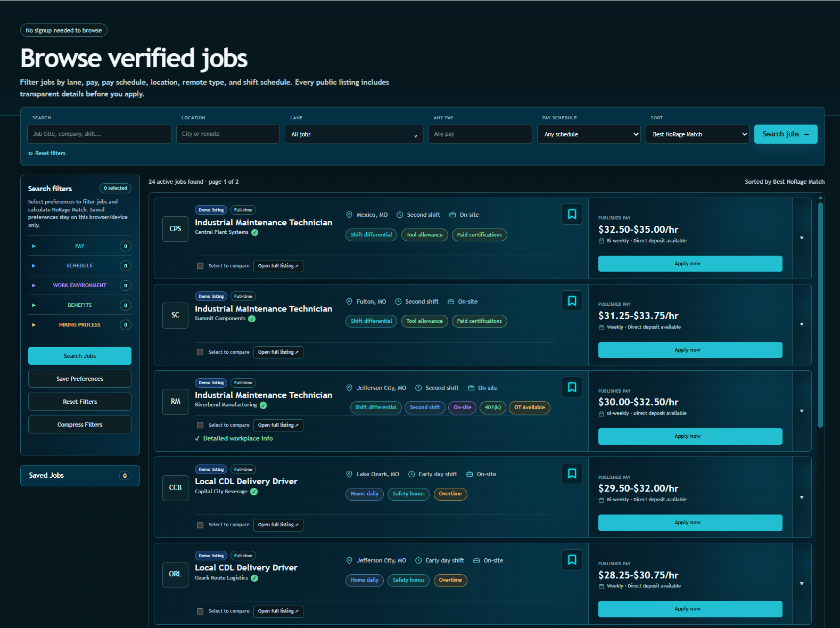Click verified badge next to Central Plant Systems
The width and height of the screenshot is (840, 628).
pos(255,232)
